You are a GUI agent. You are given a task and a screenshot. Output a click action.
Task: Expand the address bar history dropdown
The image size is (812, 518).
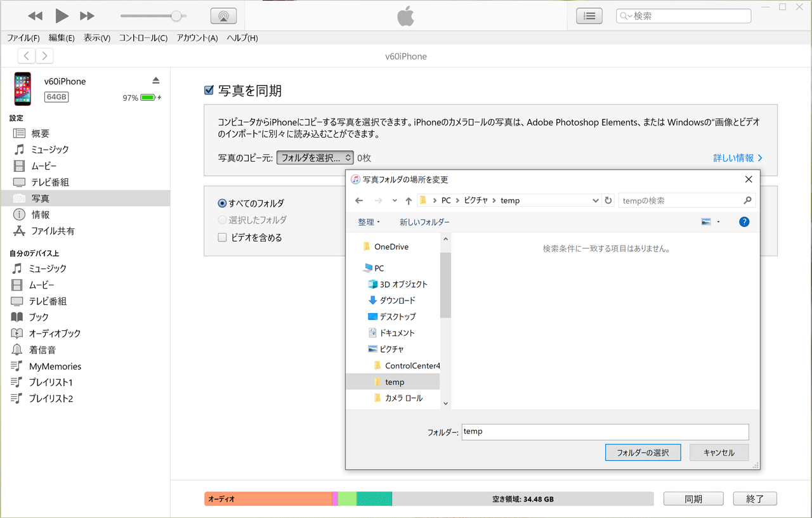[595, 200]
